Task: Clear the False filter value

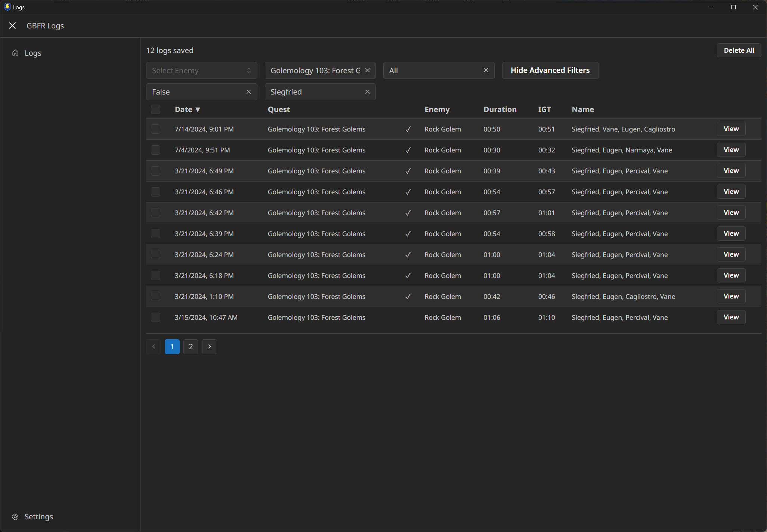Action: click(249, 92)
